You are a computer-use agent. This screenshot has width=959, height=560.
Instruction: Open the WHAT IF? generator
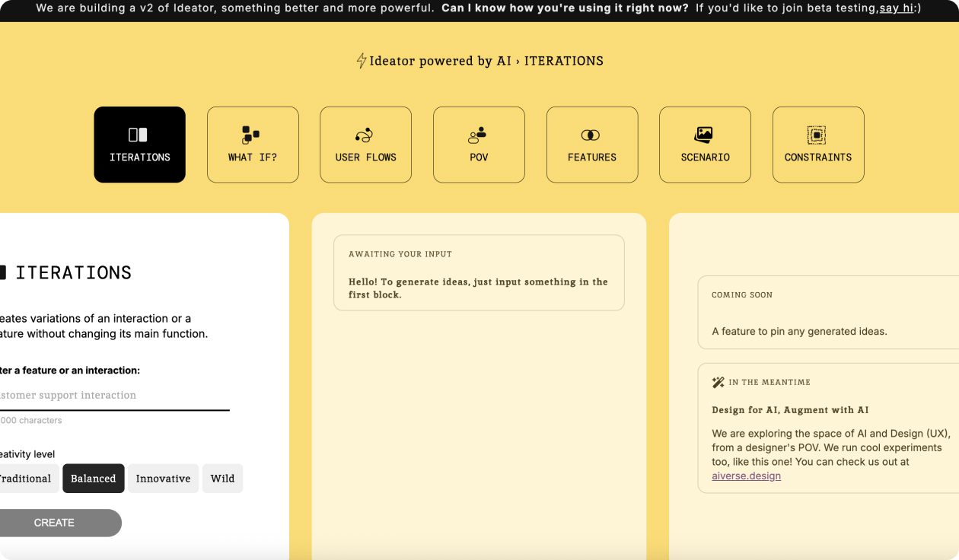[253, 145]
